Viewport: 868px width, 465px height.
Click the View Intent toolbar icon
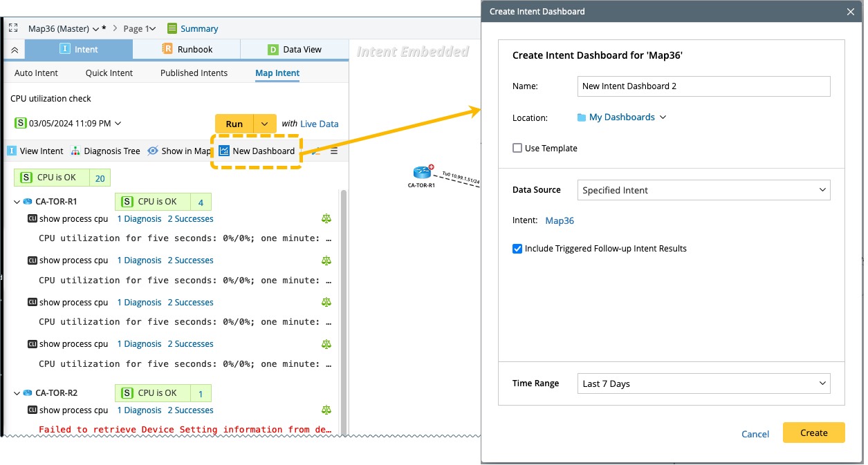(x=12, y=151)
